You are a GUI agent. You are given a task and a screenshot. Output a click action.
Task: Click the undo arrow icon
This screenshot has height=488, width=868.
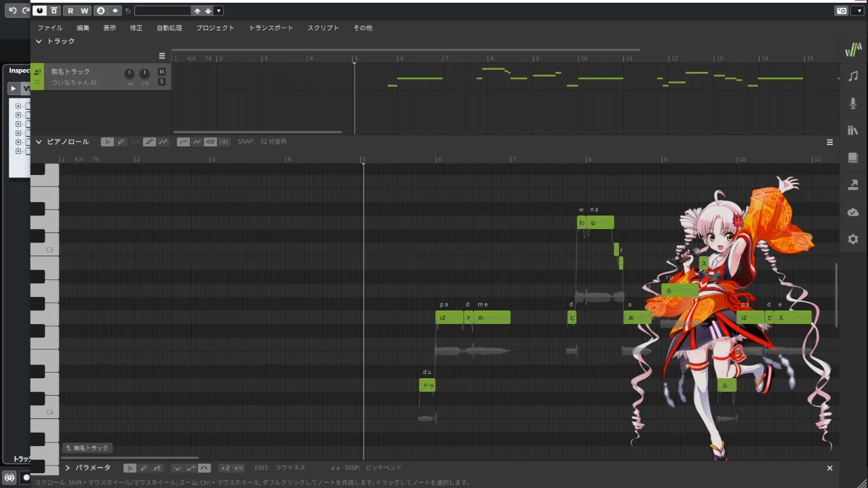click(13, 11)
